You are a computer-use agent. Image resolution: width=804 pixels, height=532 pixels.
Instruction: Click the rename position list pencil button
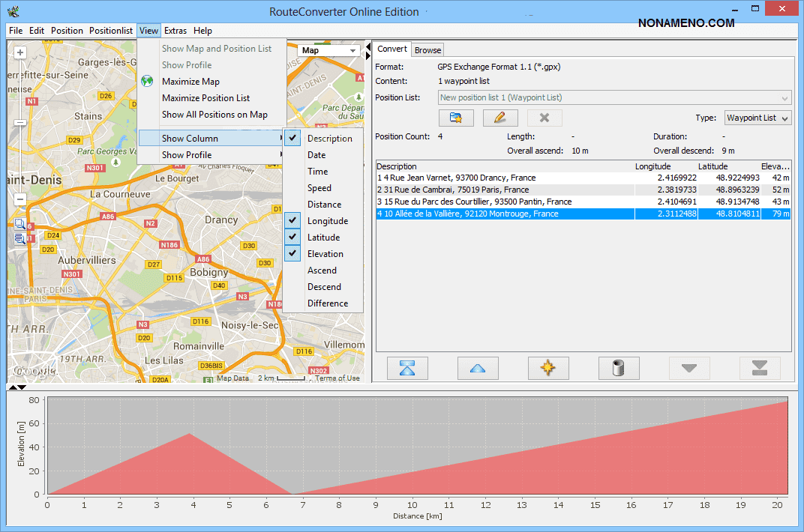(x=500, y=118)
